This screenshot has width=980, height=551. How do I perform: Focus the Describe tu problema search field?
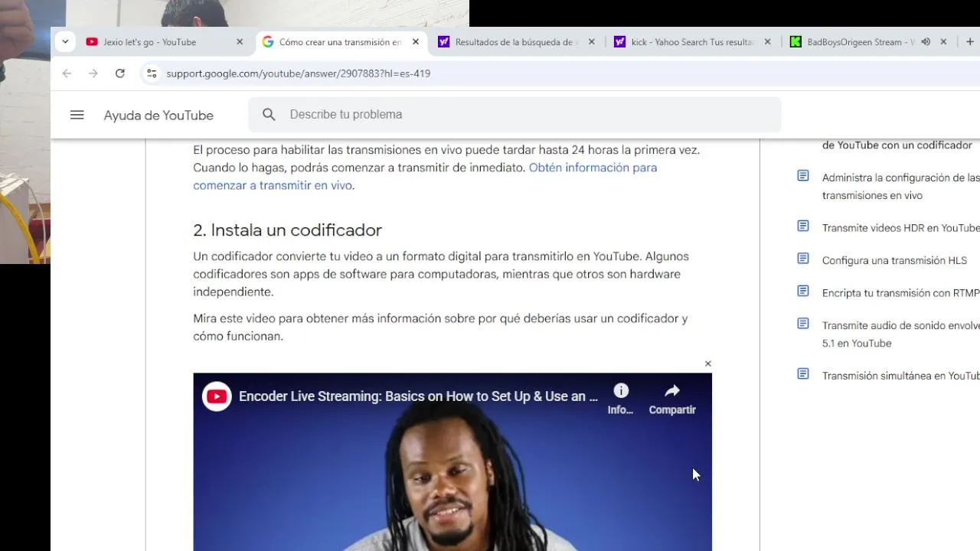(514, 115)
